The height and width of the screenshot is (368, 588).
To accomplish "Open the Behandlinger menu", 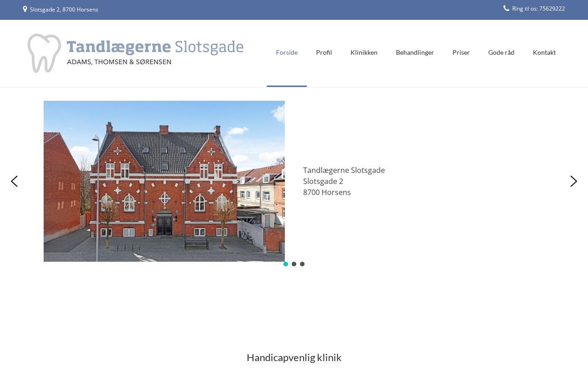I will [x=415, y=52].
